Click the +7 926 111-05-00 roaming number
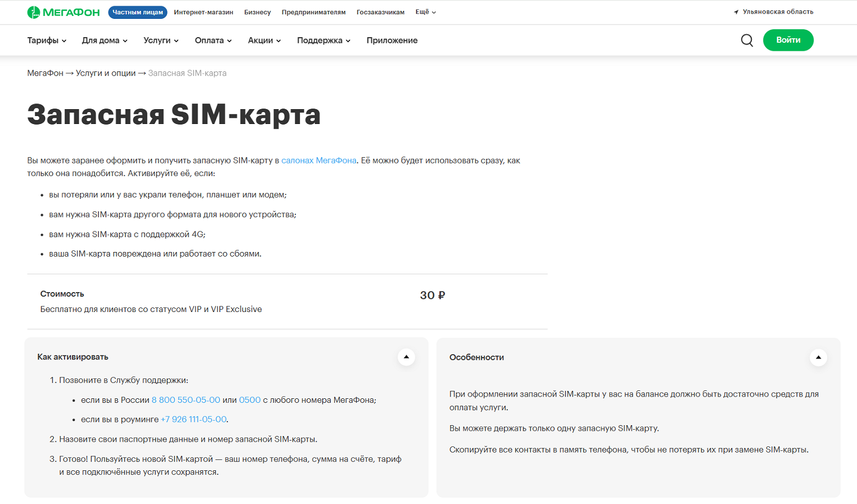857x504 pixels. coord(194,419)
